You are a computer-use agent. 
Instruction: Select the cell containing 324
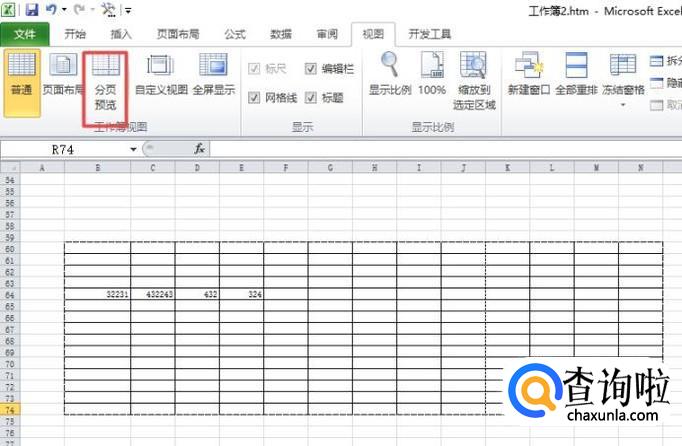[x=241, y=295]
